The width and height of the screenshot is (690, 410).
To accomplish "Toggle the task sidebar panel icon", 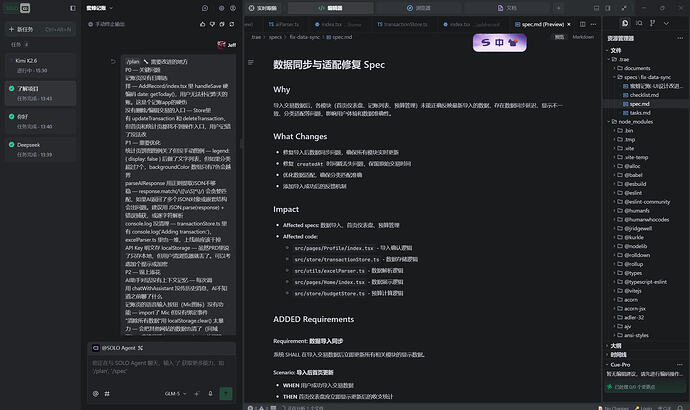I will pyautogui.click(x=73, y=8).
